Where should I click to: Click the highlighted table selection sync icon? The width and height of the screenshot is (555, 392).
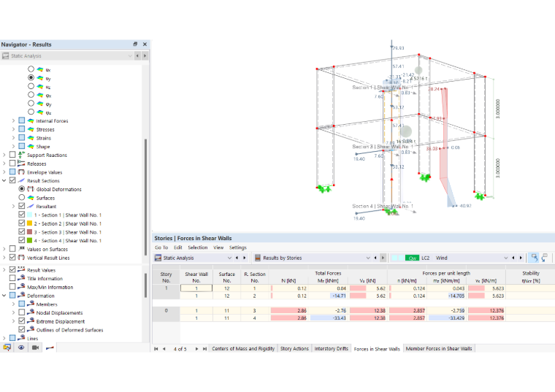(x=533, y=258)
